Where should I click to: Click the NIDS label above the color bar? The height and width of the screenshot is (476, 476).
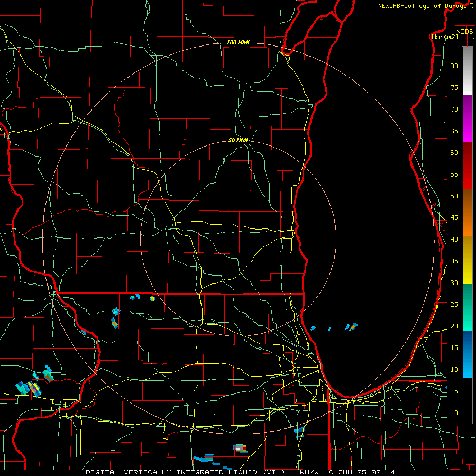pyautogui.click(x=464, y=31)
